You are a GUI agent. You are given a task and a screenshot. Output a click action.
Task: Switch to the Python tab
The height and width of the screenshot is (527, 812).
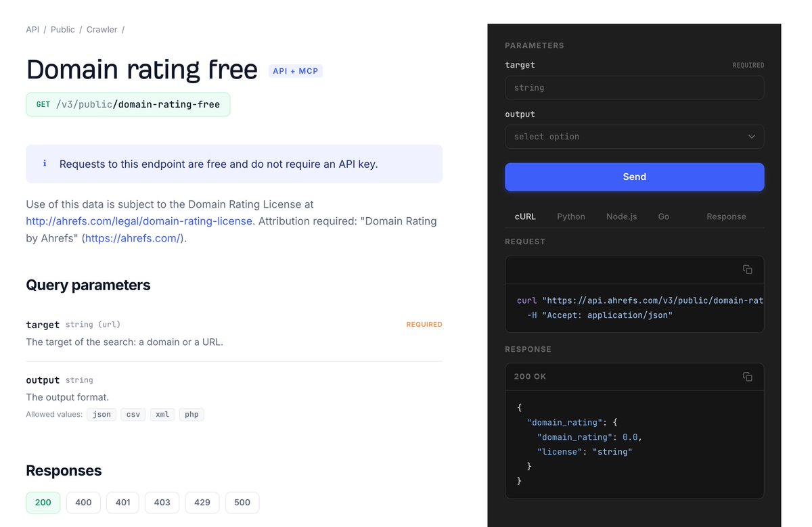click(571, 216)
